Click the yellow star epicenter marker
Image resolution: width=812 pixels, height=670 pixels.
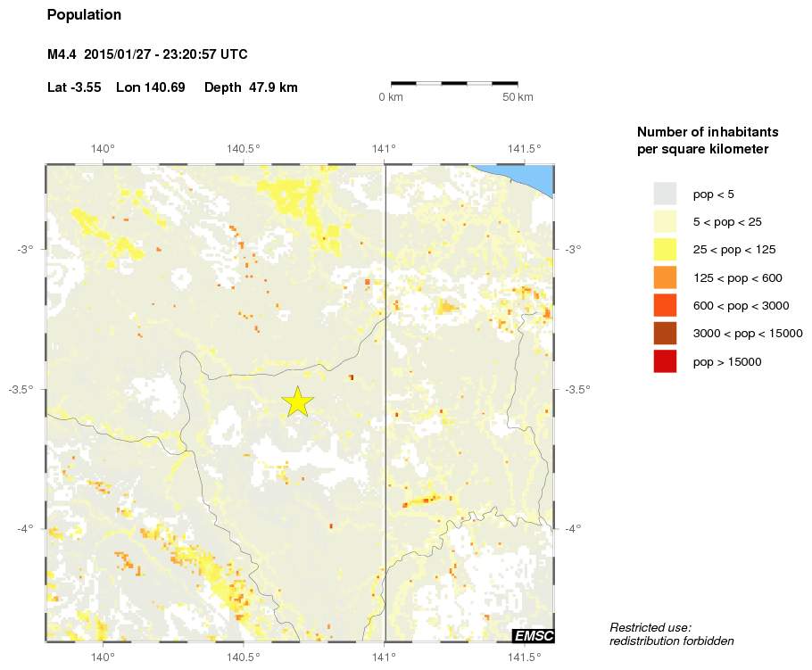(297, 402)
